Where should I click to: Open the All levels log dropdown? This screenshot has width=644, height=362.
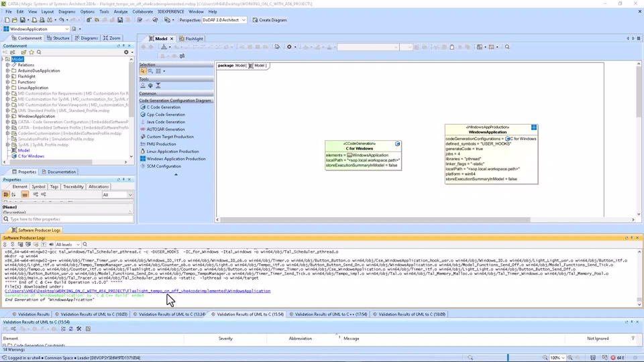click(x=68, y=245)
